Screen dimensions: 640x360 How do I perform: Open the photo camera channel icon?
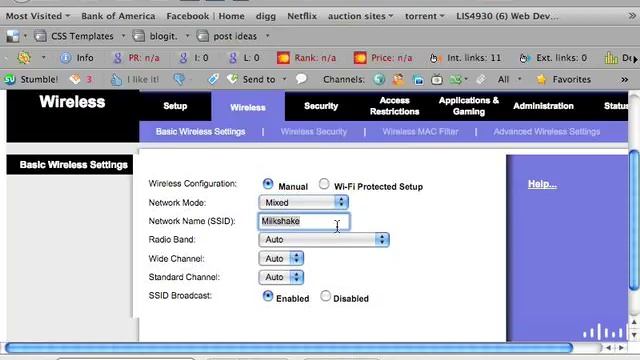tap(418, 80)
